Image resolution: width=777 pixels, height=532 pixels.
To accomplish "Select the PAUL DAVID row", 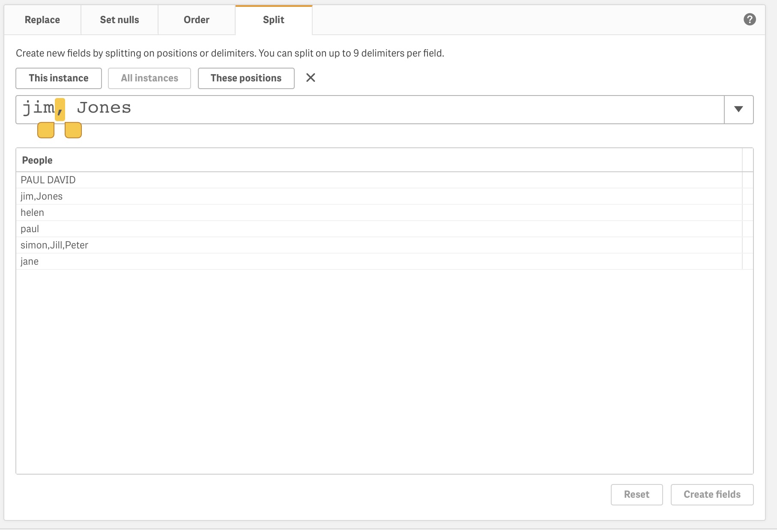I will click(x=48, y=180).
